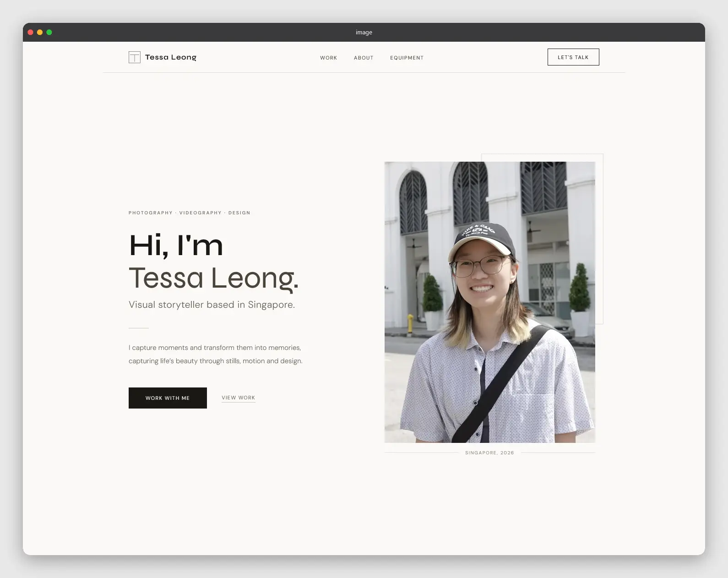The width and height of the screenshot is (728, 578).
Task: Open the Equipment navigation item
Action: coord(407,58)
